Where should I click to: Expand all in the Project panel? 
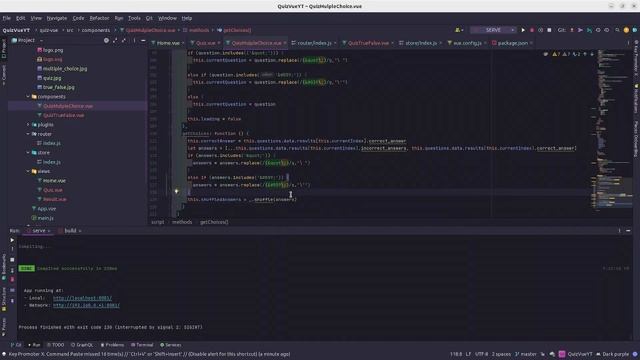pos(115,40)
